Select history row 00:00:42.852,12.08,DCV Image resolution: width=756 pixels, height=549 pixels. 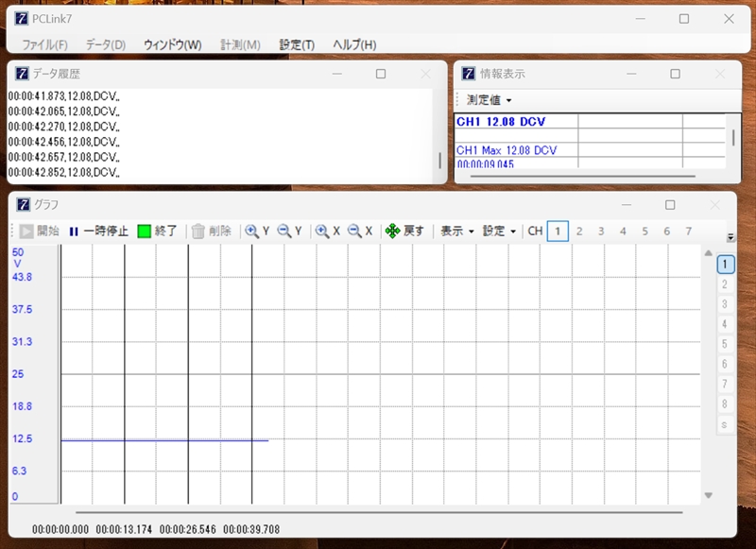[63, 173]
